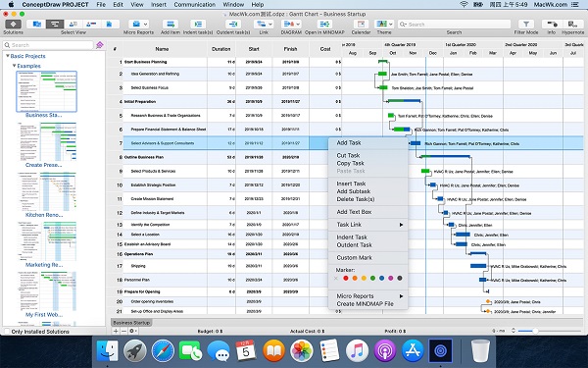Screen dimensions: 588x368
Task: Click the toolbar Search field
Action: (454, 24)
